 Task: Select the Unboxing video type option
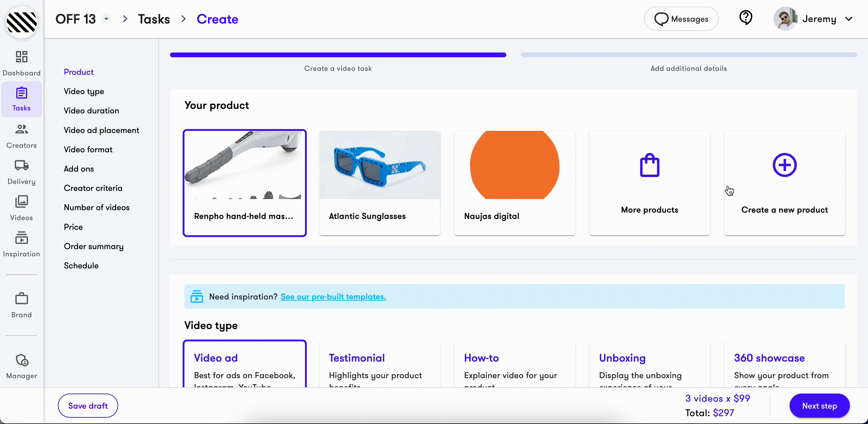(x=649, y=365)
